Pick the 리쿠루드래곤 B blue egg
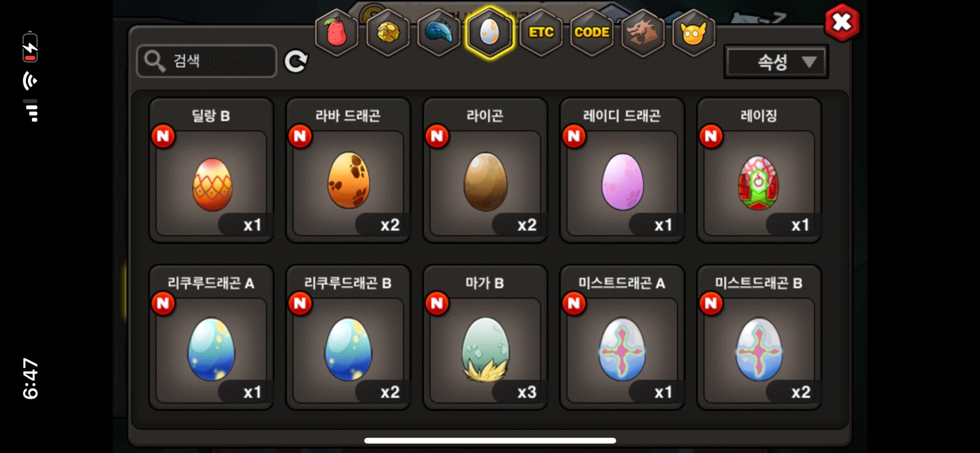The height and width of the screenshot is (453, 980). [348, 337]
